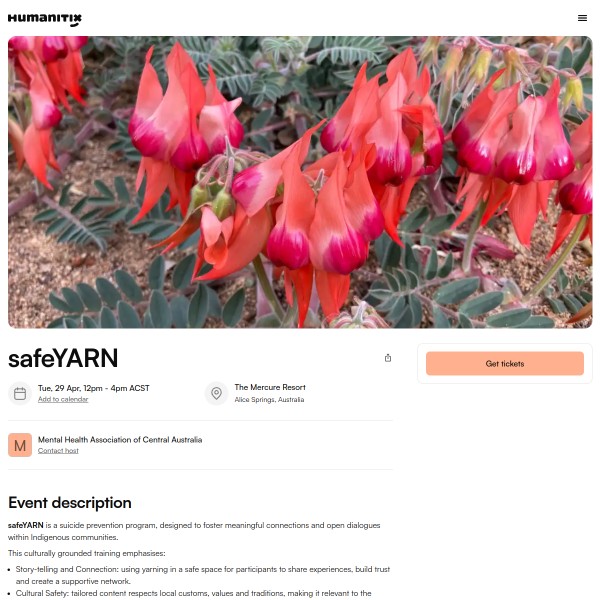Click the event date and time text
Image resolution: width=600 pixels, height=600 pixels.
click(93, 388)
